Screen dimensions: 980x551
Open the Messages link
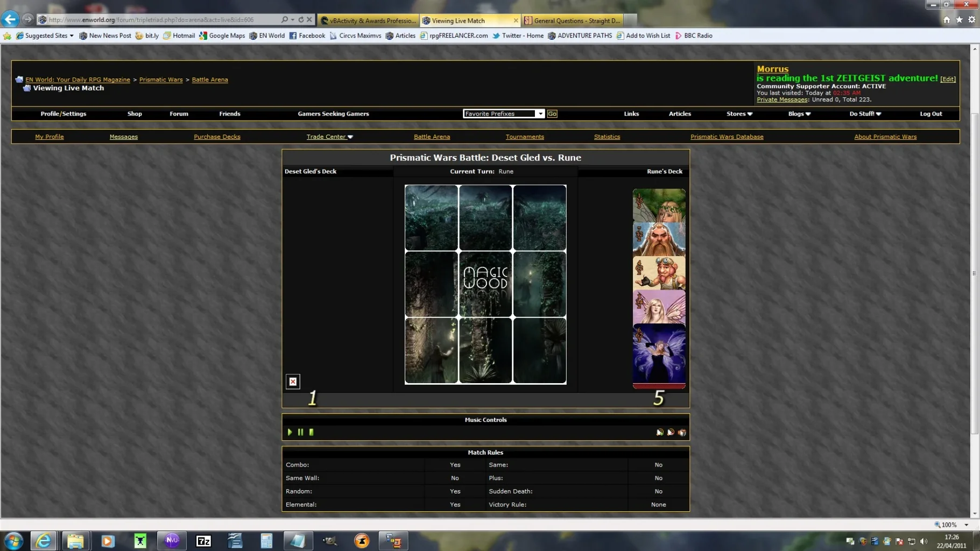(124, 137)
